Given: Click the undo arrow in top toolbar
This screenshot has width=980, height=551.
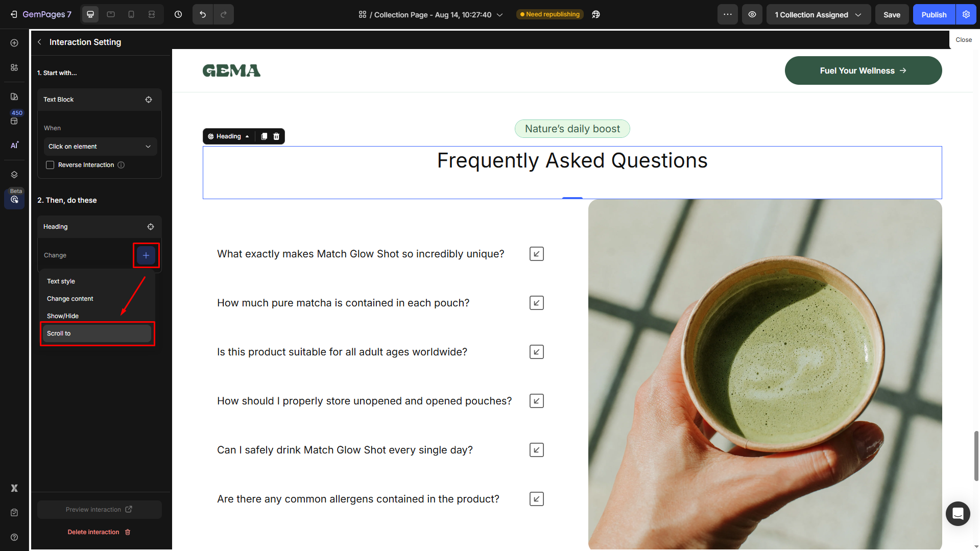Looking at the screenshot, I should coord(203,14).
